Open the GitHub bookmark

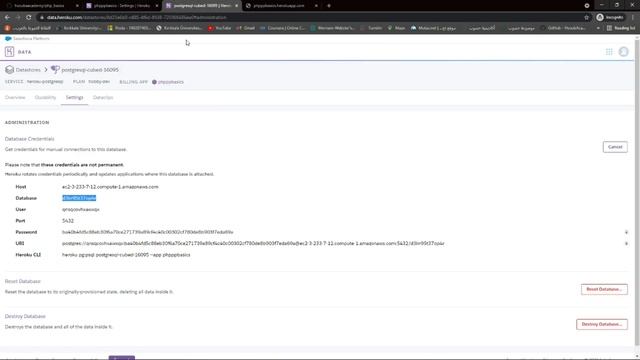point(563,28)
